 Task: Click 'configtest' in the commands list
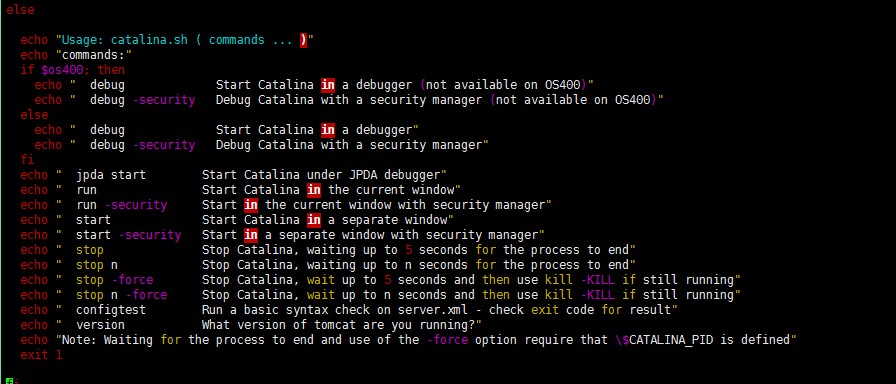[x=111, y=310]
